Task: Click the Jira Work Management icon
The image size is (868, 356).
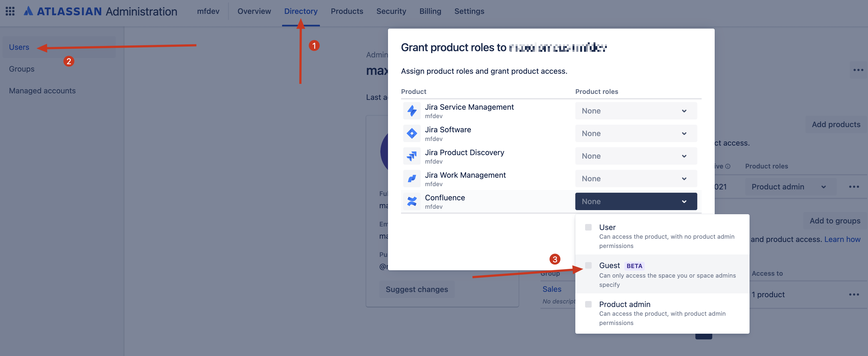Action: 411,179
